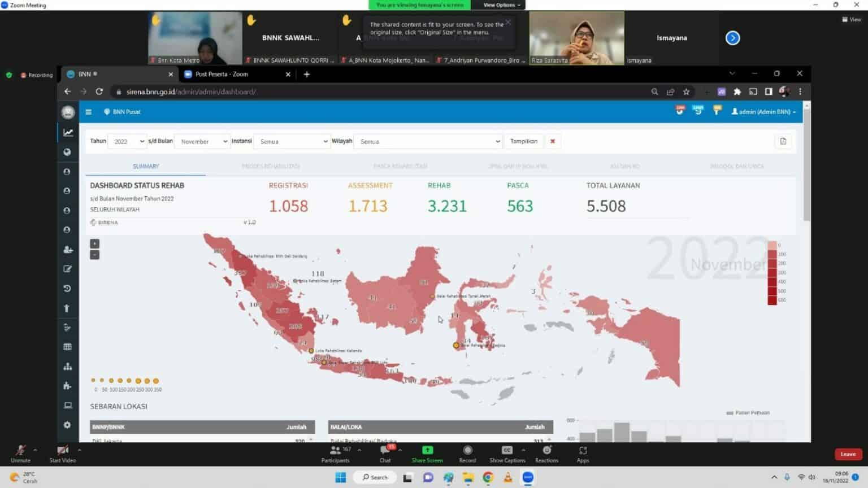
Task: Select the SUMMARY tab
Action: (x=146, y=166)
